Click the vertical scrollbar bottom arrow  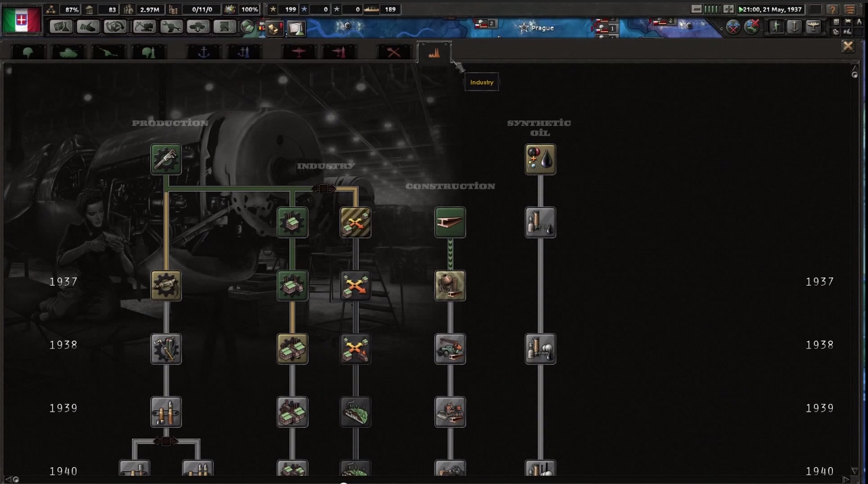point(854,471)
